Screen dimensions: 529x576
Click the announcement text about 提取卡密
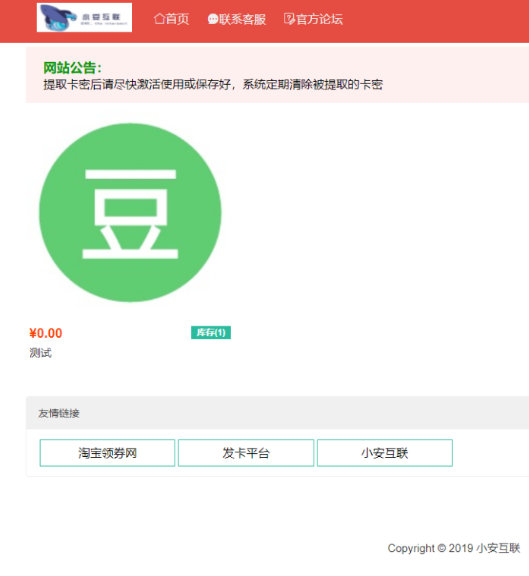pyautogui.click(x=213, y=84)
